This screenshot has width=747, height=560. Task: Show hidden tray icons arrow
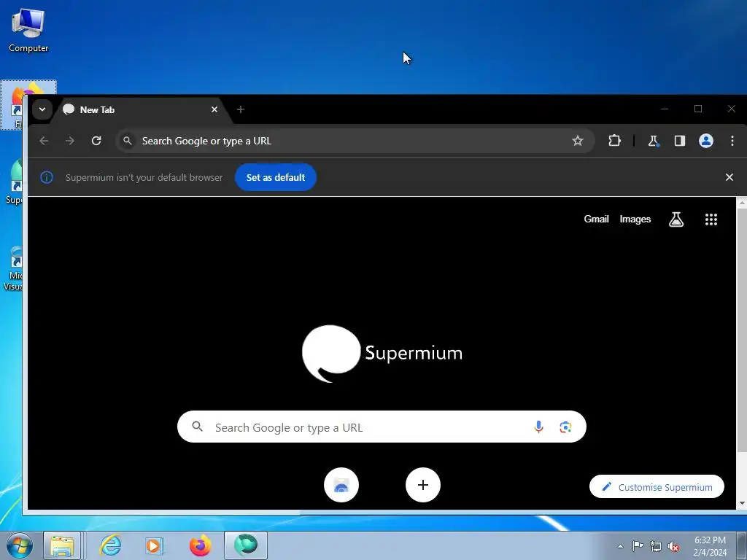pos(620,546)
